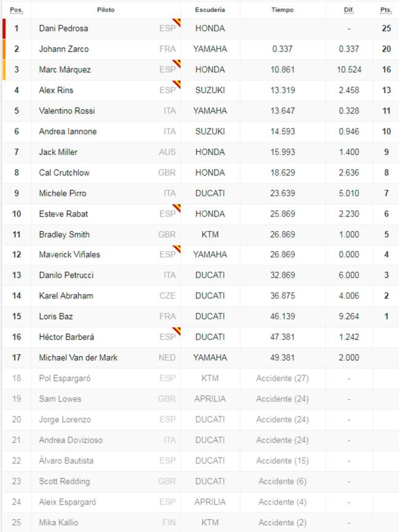Viewport: 399px width, 532px height.
Task: Sort by the Pos. column header
Action: pos(16,10)
